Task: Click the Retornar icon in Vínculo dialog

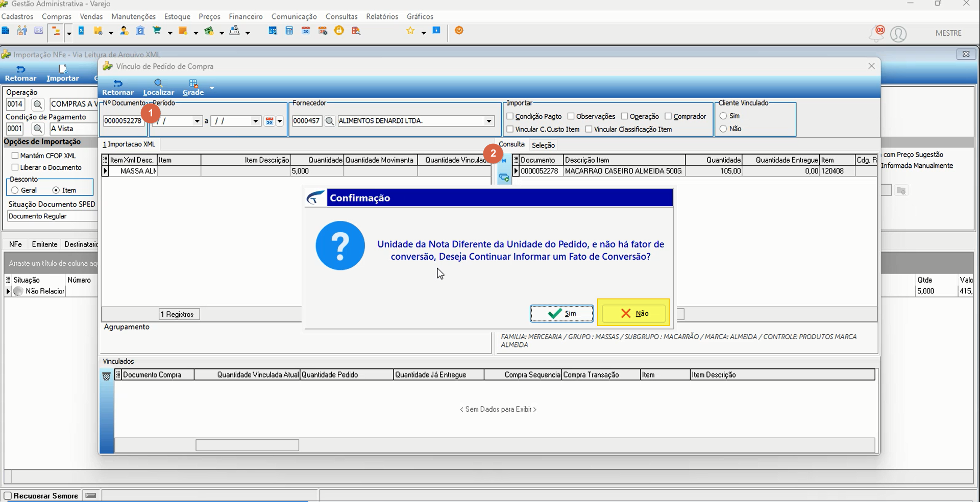Action: (118, 83)
